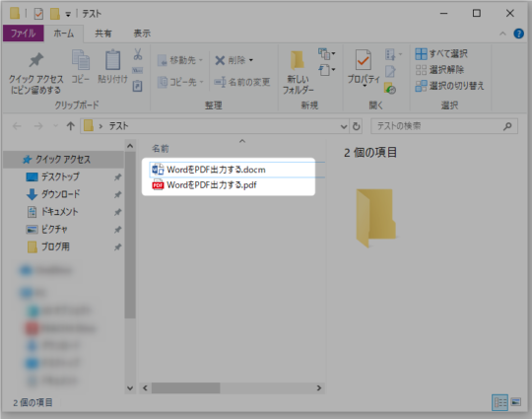Screen dimensions: 532x419
Task: Switch to details view in the status bar
Action: pyautogui.click(x=499, y=402)
